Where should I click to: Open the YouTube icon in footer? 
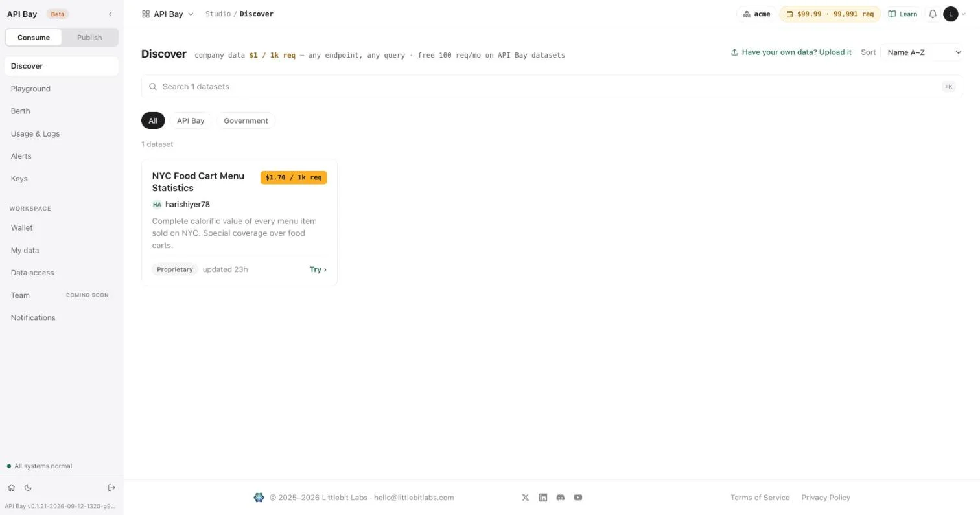tap(578, 498)
